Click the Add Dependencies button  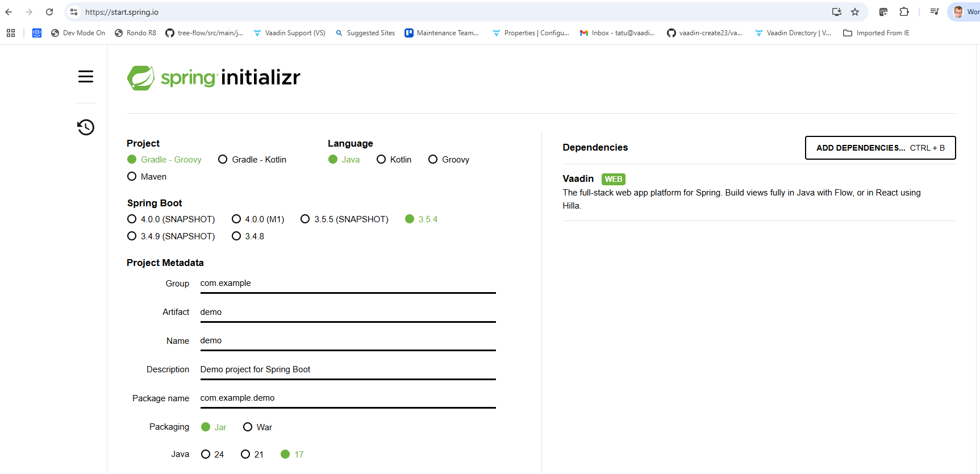point(880,148)
